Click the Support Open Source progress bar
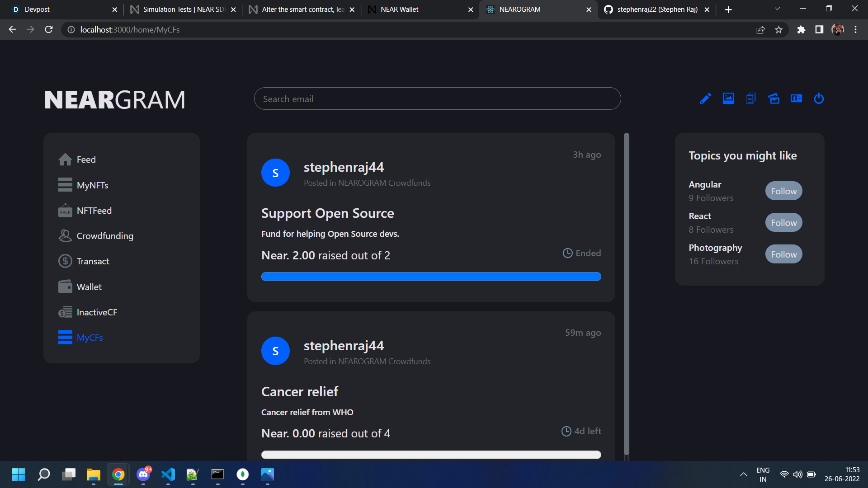The width and height of the screenshot is (868, 488). coord(431,277)
